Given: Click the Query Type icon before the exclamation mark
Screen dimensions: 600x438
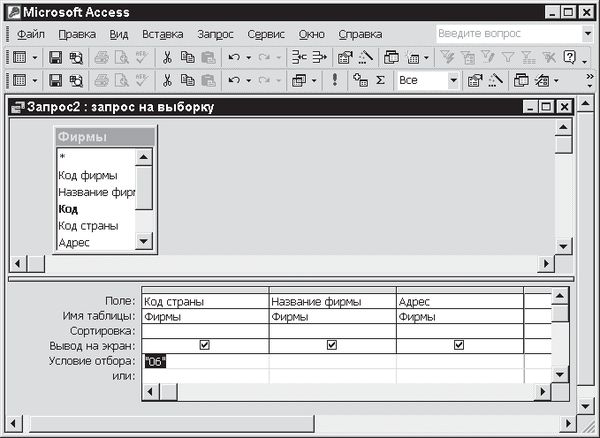Looking at the screenshot, I should tap(299, 80).
